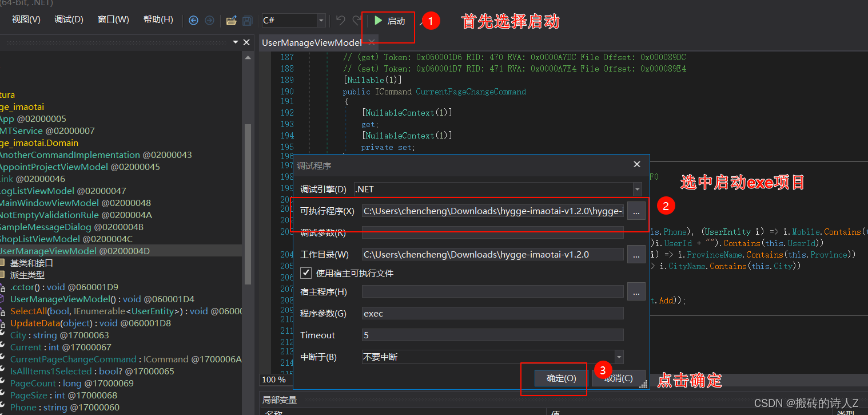Click the folder icon next to 基类和接口

pyautogui.click(x=2, y=263)
